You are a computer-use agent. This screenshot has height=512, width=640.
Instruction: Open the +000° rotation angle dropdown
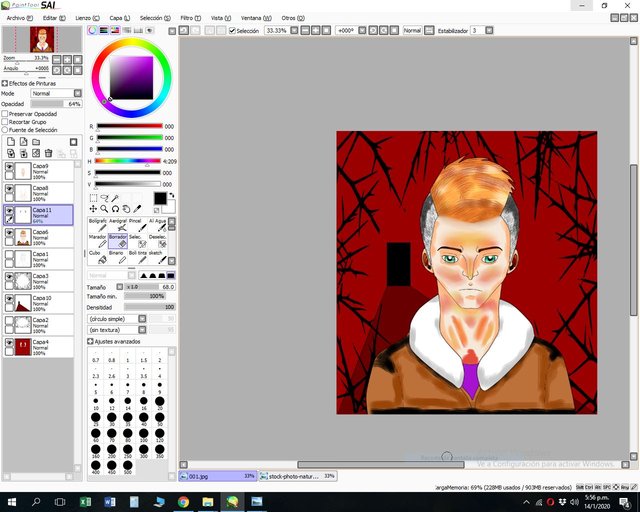coord(362,30)
